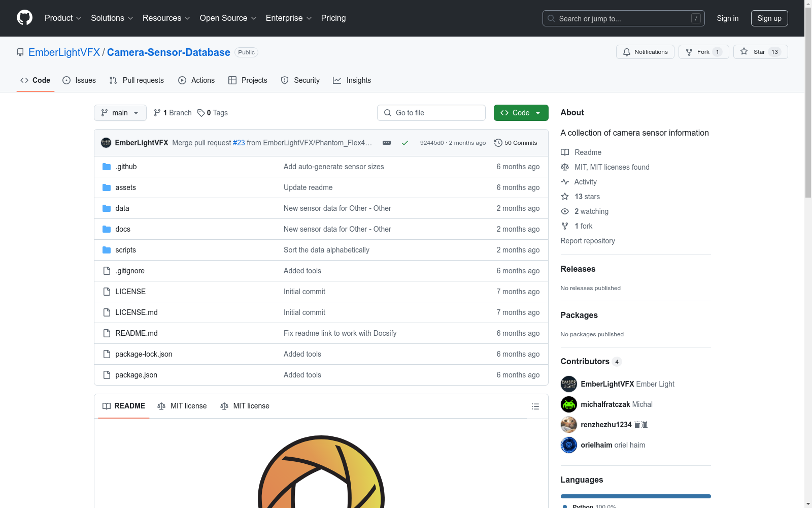Screen dimensions: 812x508
Task: Click the Sign up button
Action: pyautogui.click(x=769, y=18)
